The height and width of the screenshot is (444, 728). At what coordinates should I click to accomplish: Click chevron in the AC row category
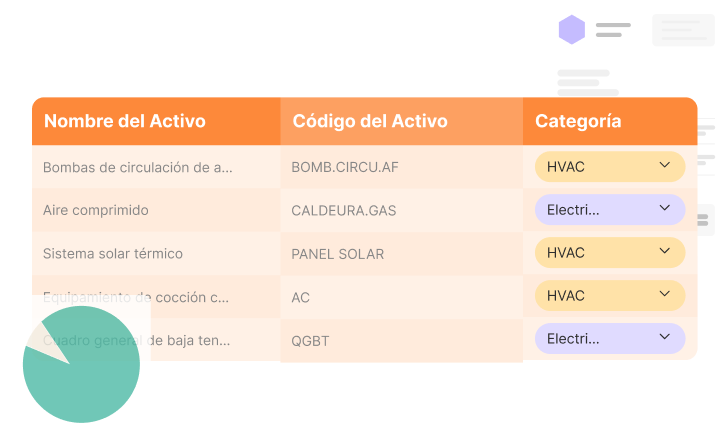(x=665, y=295)
